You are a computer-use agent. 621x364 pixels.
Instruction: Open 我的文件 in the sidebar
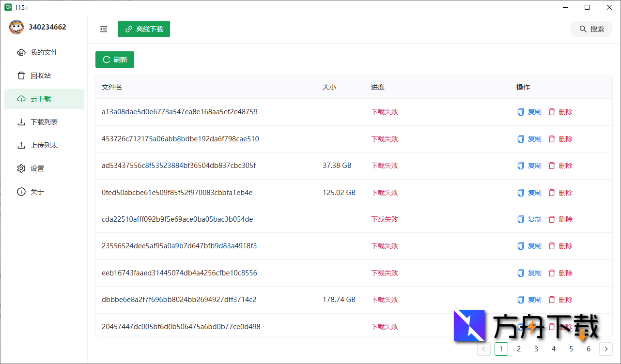pos(44,52)
